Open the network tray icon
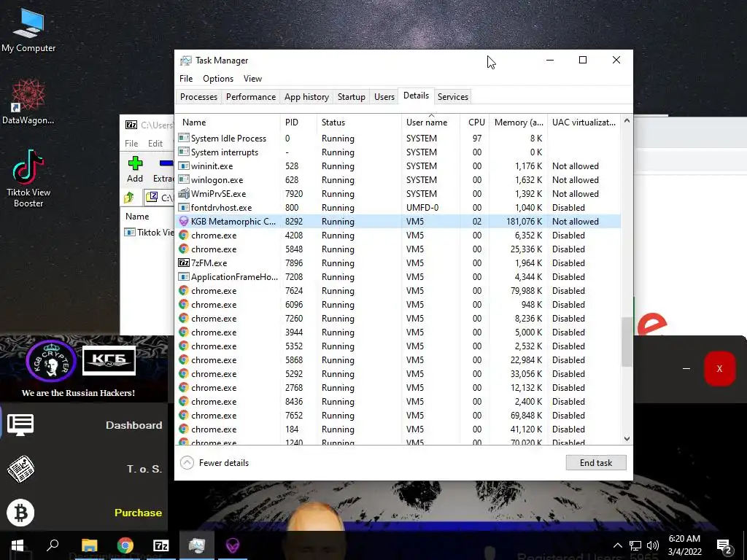This screenshot has height=560, width=747. (x=635, y=545)
